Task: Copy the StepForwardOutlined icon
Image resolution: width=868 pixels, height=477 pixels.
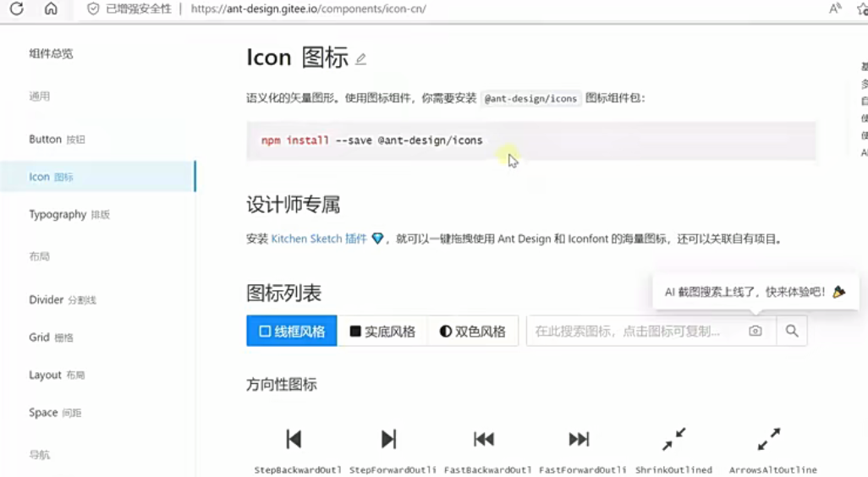Action: tap(389, 439)
